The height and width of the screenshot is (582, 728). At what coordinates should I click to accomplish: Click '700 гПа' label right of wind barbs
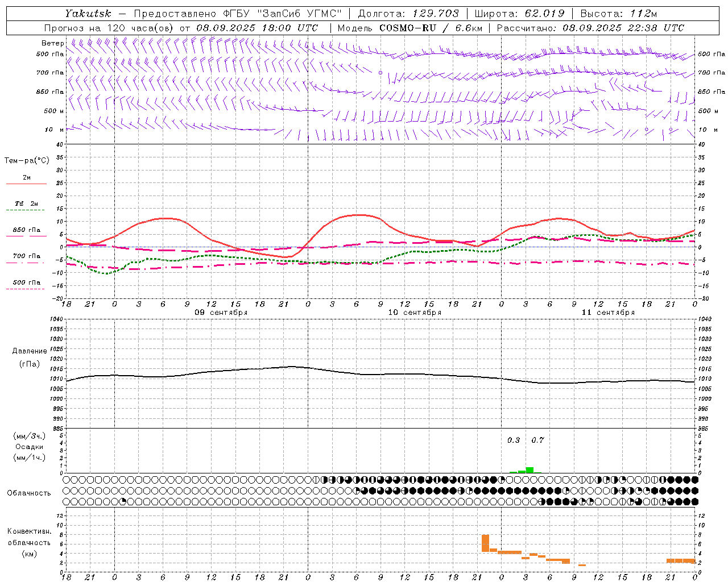[712, 73]
